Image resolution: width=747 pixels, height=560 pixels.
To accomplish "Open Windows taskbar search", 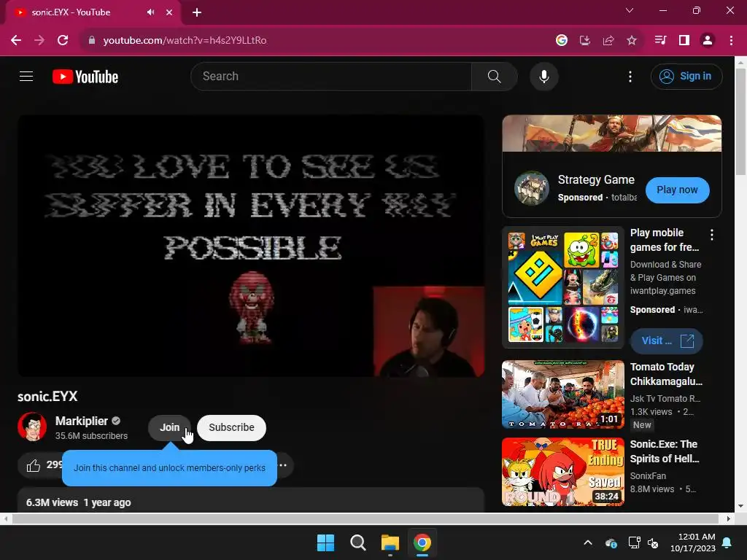I will 357,542.
